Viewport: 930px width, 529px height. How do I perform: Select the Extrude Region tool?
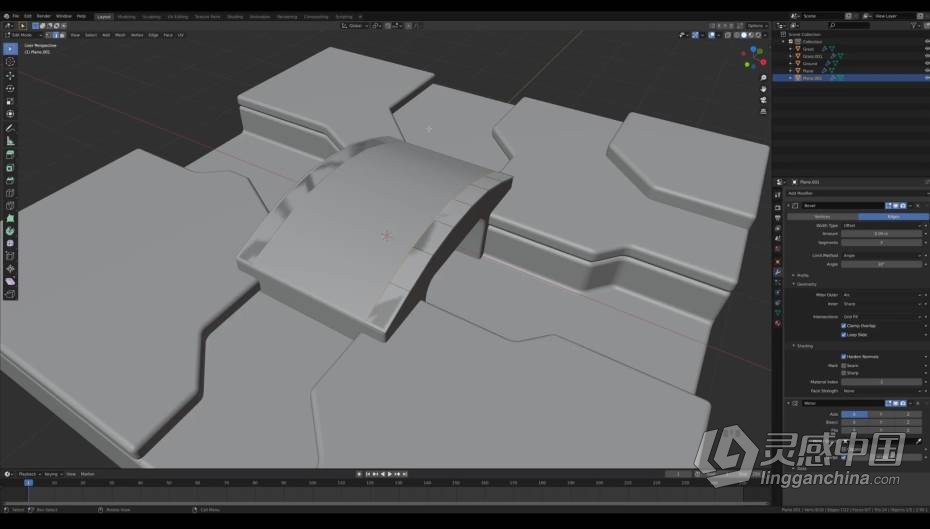10,155
